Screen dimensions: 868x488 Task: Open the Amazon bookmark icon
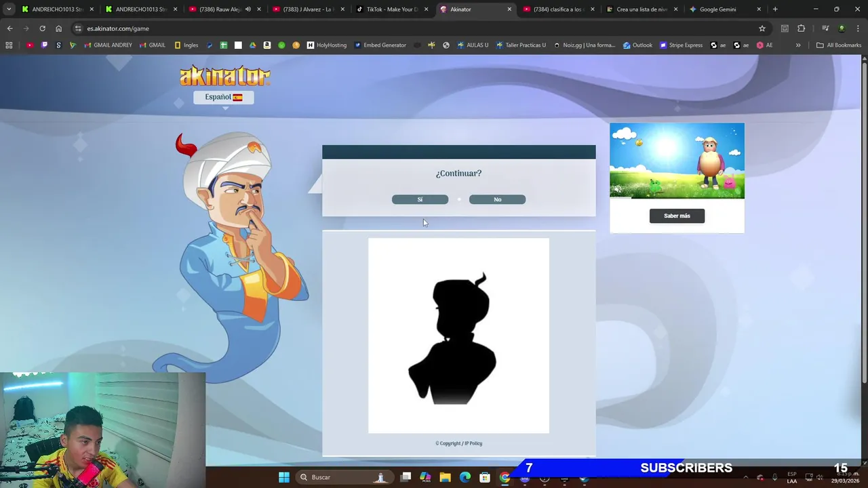click(x=267, y=45)
